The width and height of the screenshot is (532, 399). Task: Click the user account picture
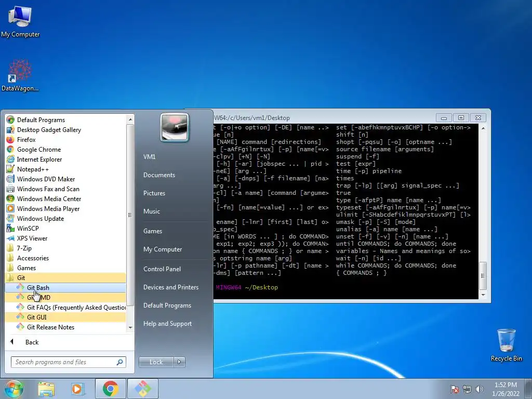175,127
